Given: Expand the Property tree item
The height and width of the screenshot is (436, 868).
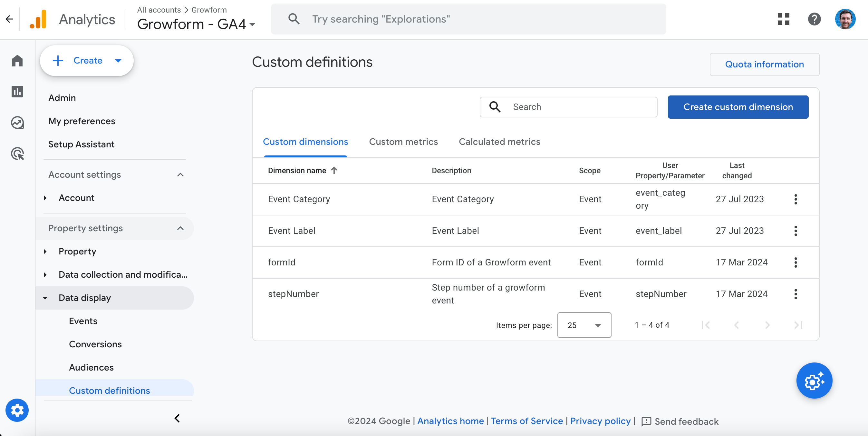Looking at the screenshot, I should click(45, 252).
